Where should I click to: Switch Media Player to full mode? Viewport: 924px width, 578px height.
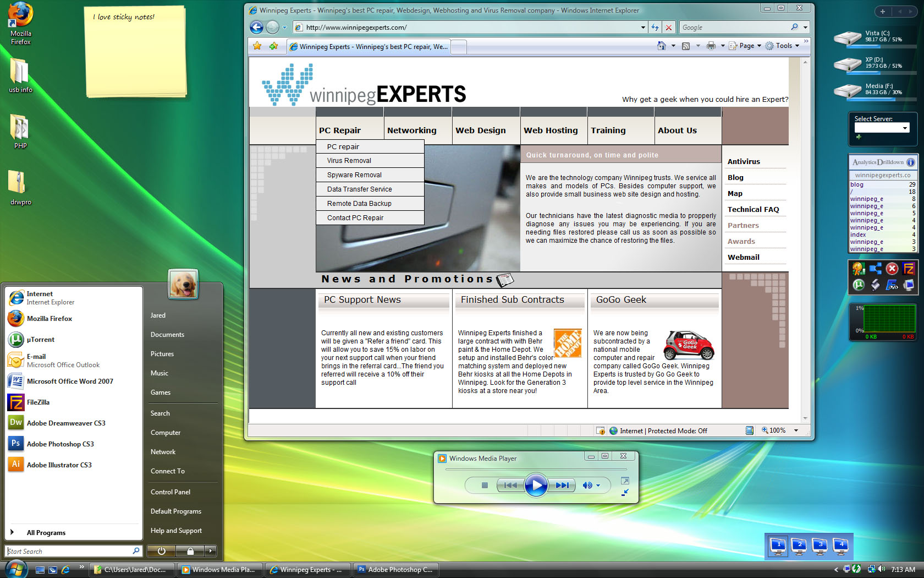(x=625, y=481)
